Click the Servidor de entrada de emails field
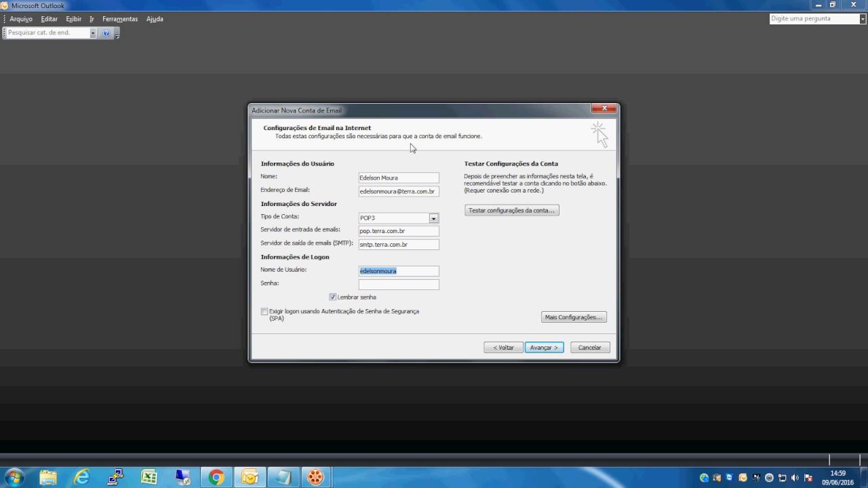 (x=399, y=231)
